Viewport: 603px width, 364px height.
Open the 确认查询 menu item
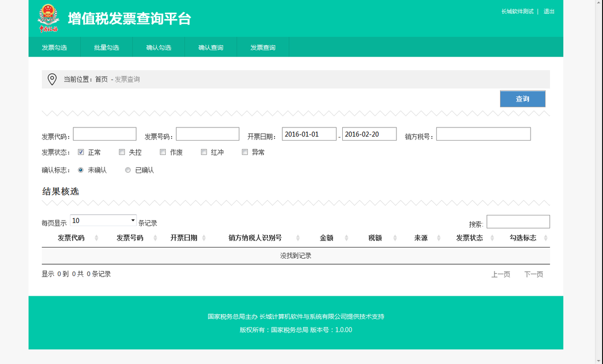[x=211, y=47]
